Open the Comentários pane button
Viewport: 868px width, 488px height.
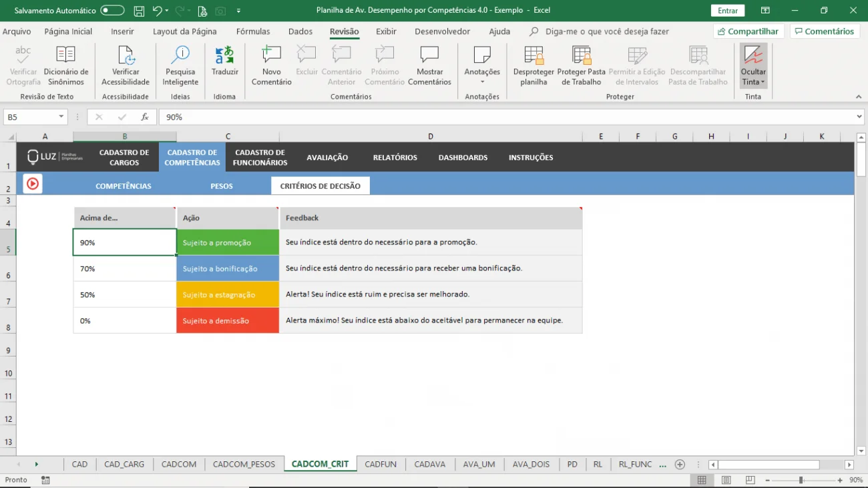tap(825, 31)
